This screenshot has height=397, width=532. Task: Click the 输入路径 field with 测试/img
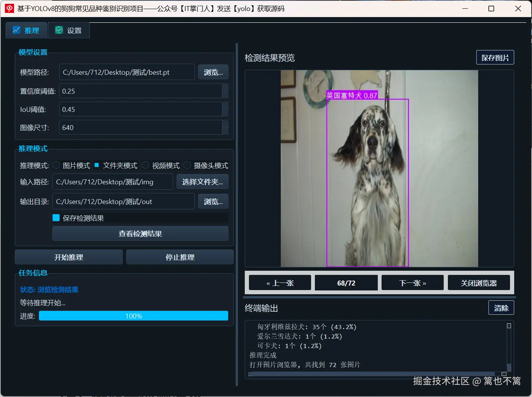coord(113,182)
